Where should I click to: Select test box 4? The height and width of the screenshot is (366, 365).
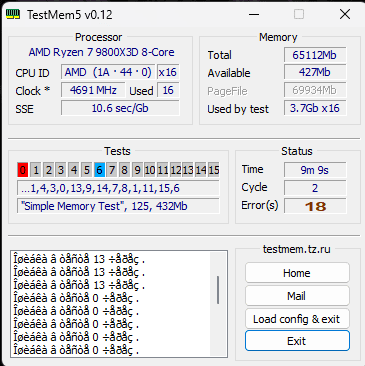74,170
